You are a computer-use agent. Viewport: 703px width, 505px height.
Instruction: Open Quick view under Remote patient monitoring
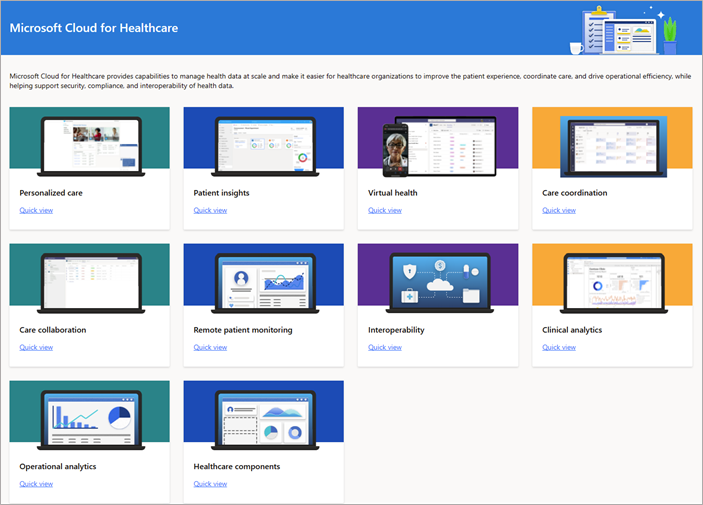pos(210,347)
